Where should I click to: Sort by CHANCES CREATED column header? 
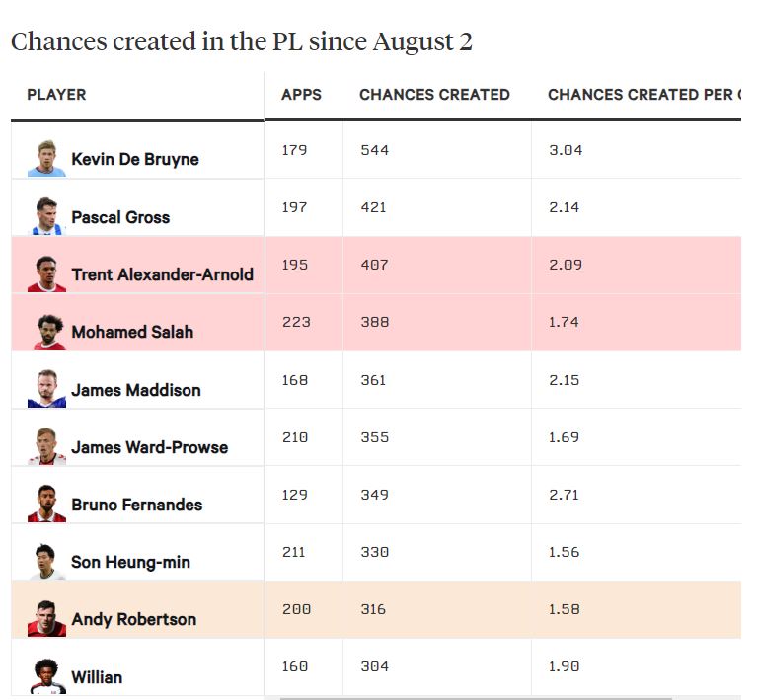(x=434, y=95)
